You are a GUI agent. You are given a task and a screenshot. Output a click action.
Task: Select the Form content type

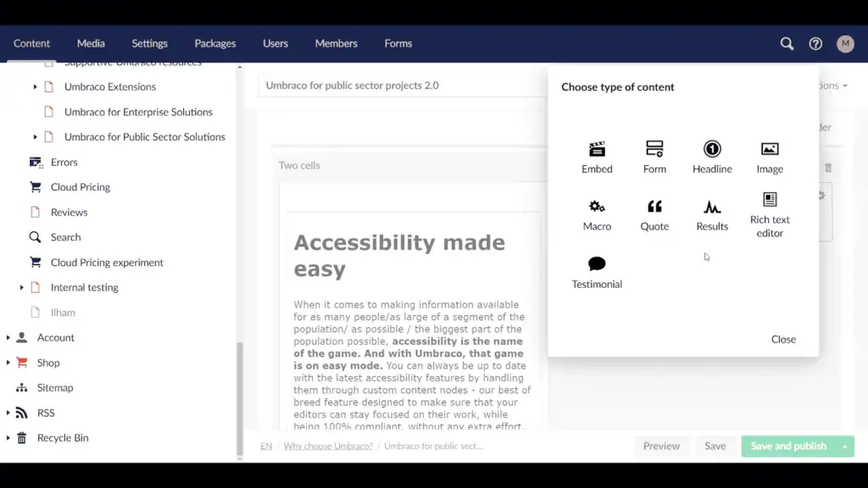click(x=654, y=157)
